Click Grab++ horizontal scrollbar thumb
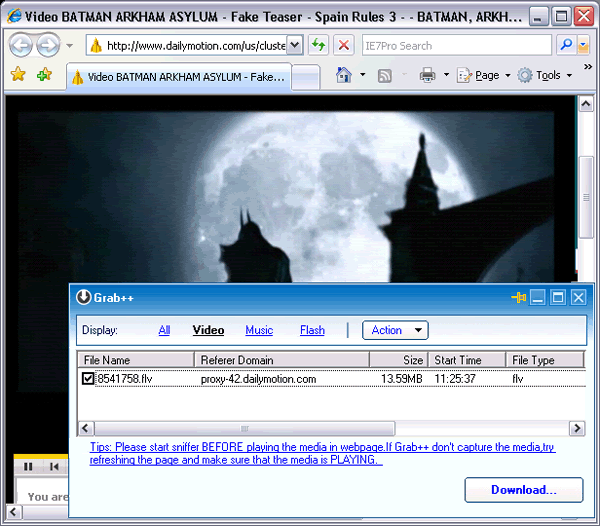The width and height of the screenshot is (600, 526). pyautogui.click(x=245, y=428)
